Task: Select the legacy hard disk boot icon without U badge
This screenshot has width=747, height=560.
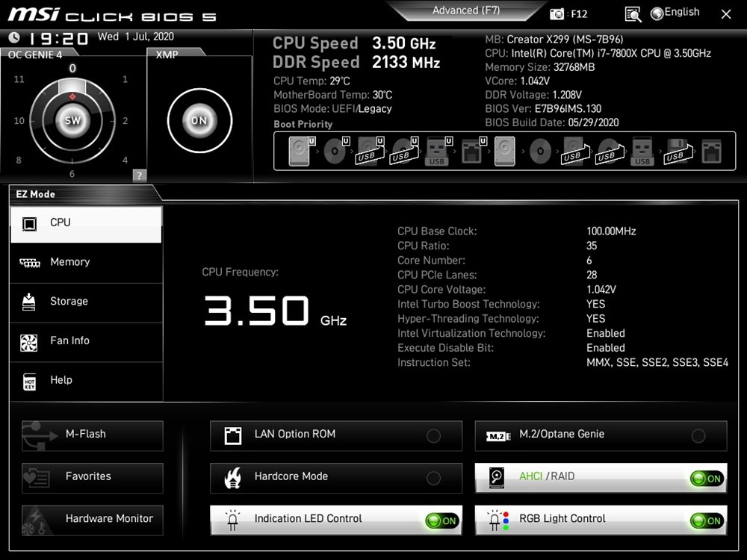Action: pyautogui.click(x=504, y=152)
